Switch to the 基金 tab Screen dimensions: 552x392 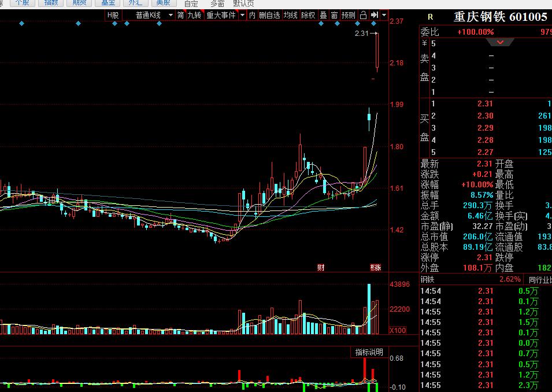coord(108,3)
